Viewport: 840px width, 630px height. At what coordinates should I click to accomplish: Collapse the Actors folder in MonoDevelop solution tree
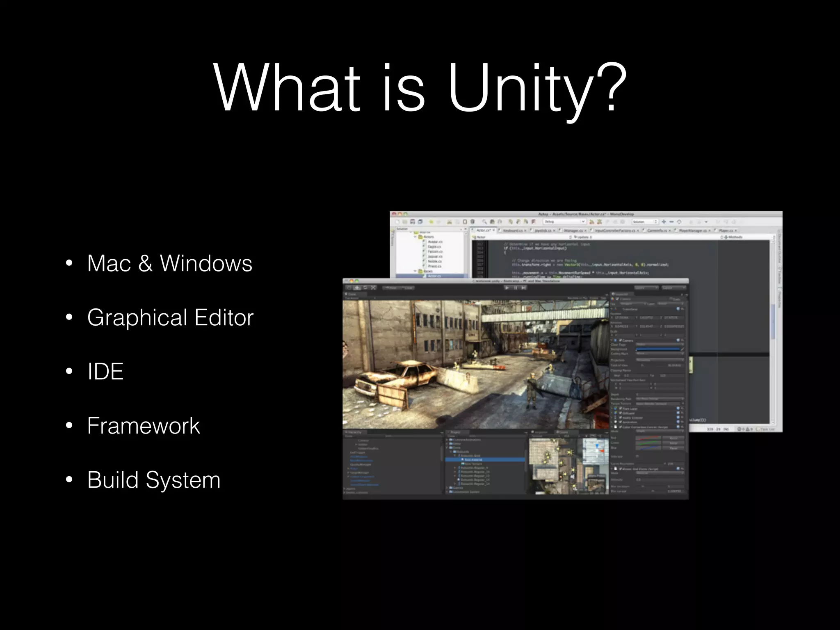(415, 237)
